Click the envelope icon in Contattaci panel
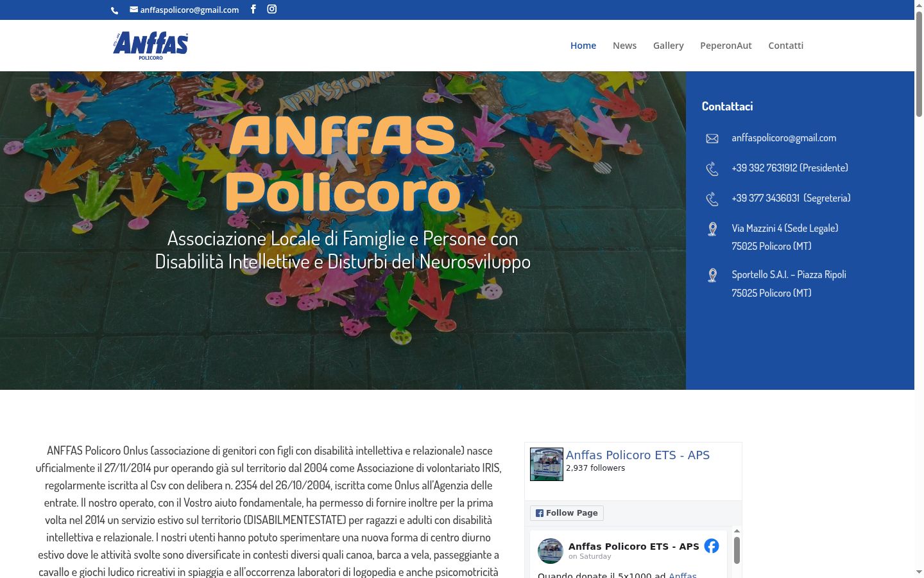924x578 pixels. click(712, 139)
